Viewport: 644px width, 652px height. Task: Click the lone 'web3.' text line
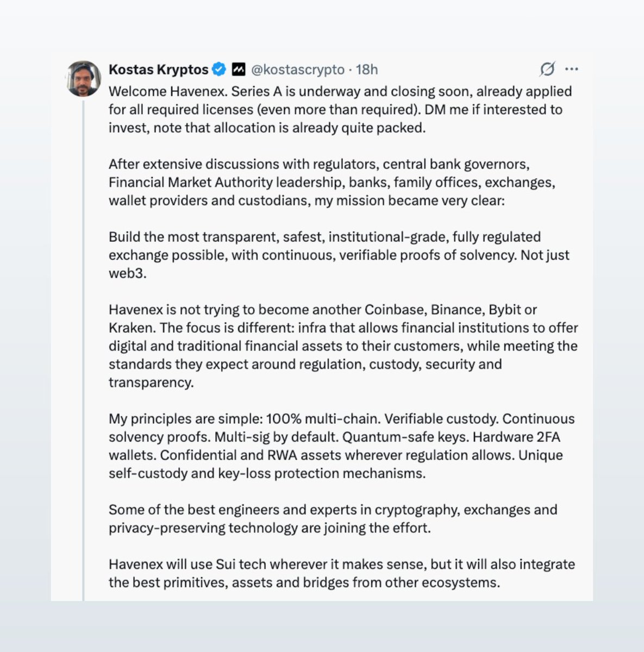128,273
